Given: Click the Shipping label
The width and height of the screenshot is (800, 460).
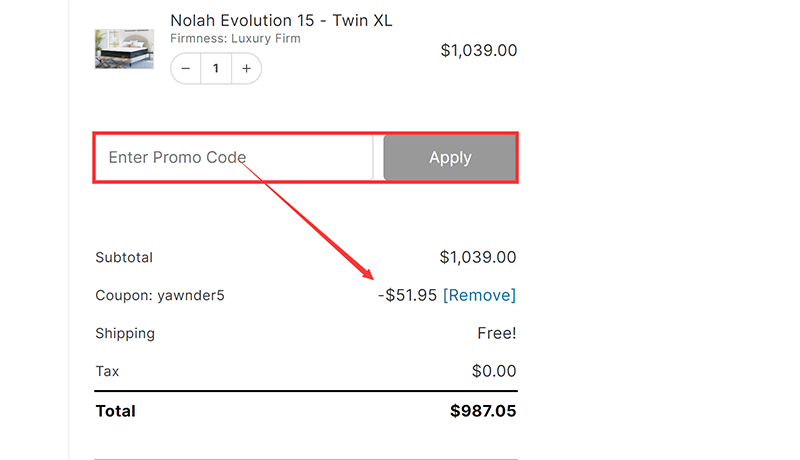Looking at the screenshot, I should pyautogui.click(x=125, y=333).
